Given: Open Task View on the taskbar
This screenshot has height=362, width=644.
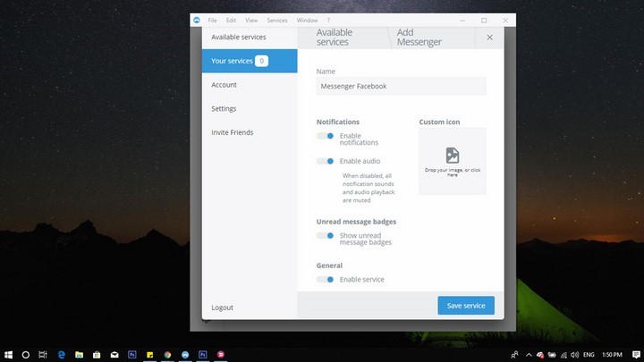Looking at the screenshot, I should pyautogui.click(x=43, y=355).
